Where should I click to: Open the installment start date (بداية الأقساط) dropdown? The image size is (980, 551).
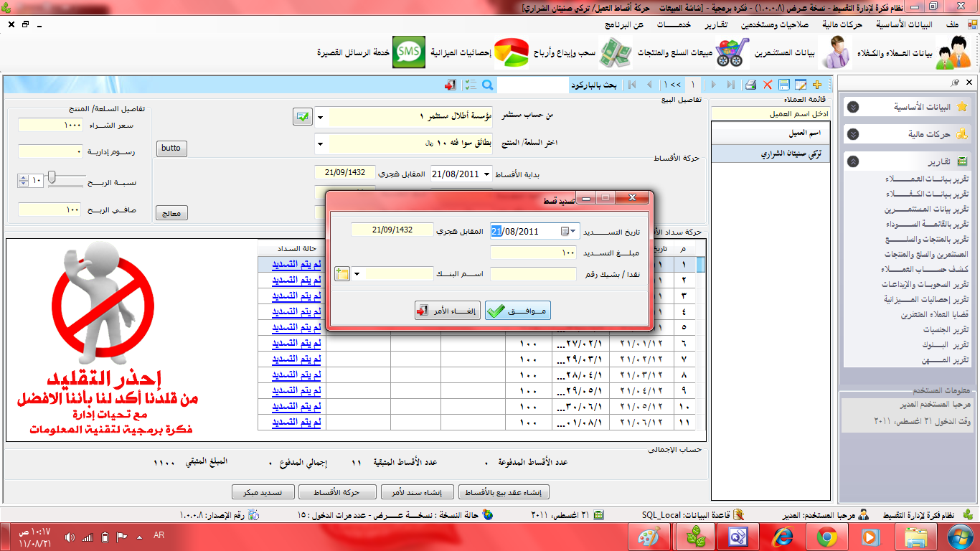coord(488,173)
